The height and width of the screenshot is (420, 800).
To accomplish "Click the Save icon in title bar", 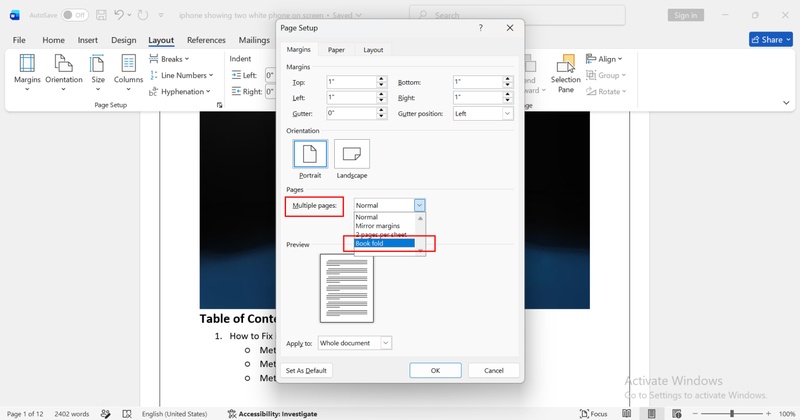I will pyautogui.click(x=101, y=15).
